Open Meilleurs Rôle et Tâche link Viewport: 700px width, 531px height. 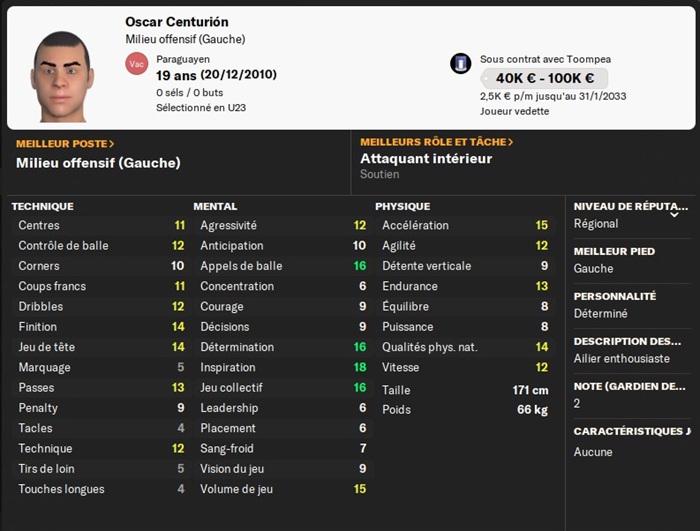[437, 143]
